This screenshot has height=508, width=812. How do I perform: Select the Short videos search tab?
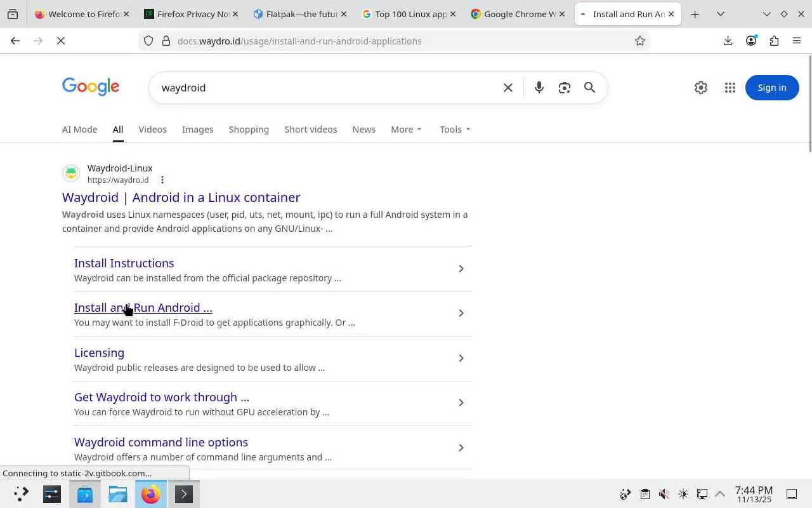tap(311, 130)
